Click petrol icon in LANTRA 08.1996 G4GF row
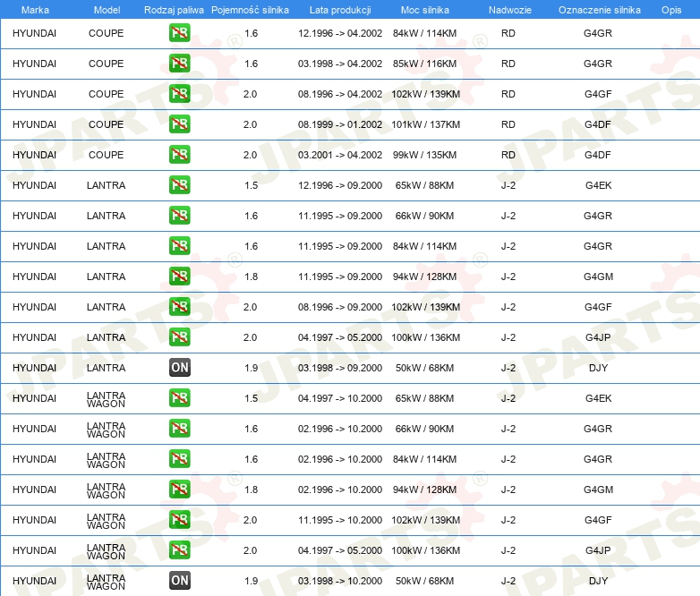The image size is (700, 596). click(179, 307)
